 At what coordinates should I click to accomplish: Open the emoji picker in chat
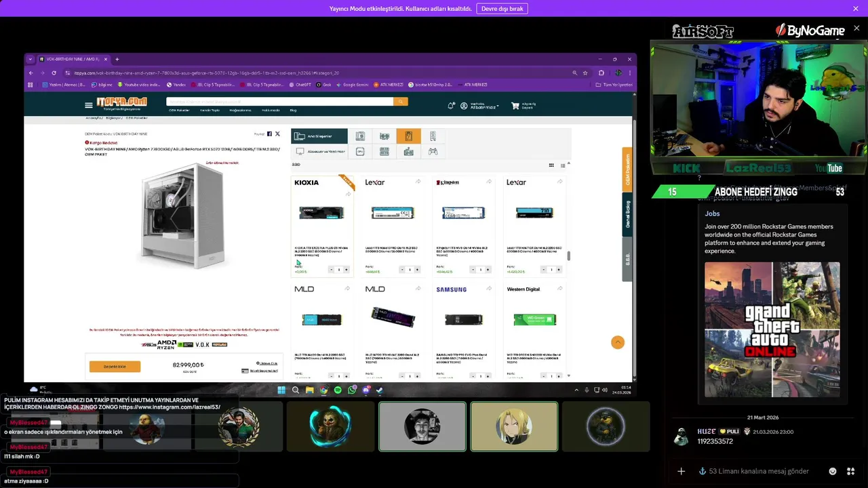pyautogui.click(x=833, y=471)
